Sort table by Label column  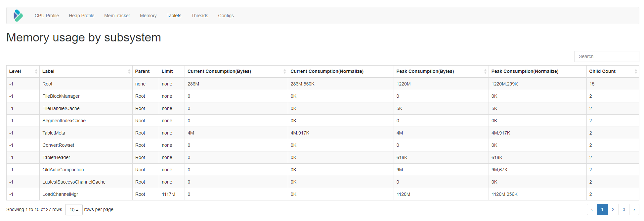click(85, 72)
